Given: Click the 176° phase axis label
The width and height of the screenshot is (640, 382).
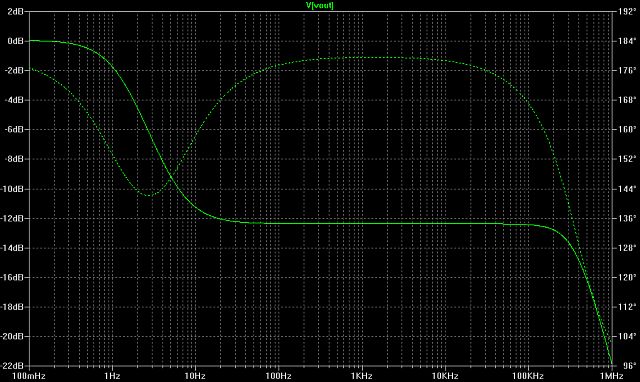Looking at the screenshot, I should click(627, 71).
